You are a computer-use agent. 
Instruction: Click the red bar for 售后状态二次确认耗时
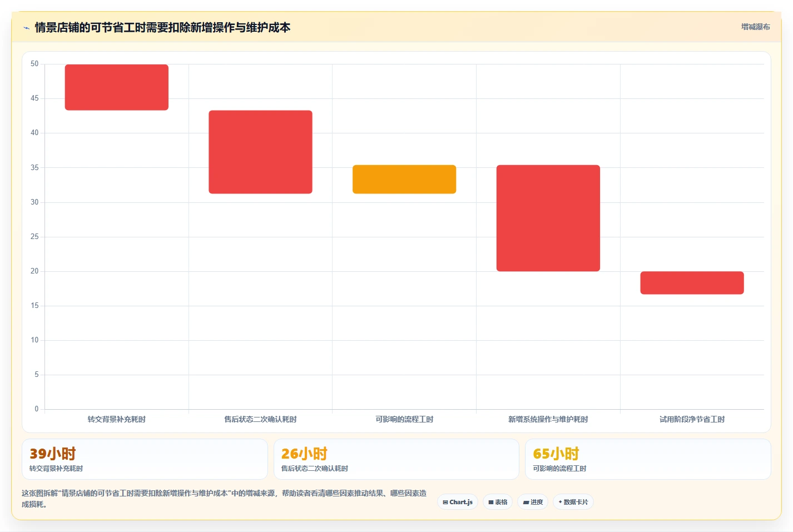(260, 152)
